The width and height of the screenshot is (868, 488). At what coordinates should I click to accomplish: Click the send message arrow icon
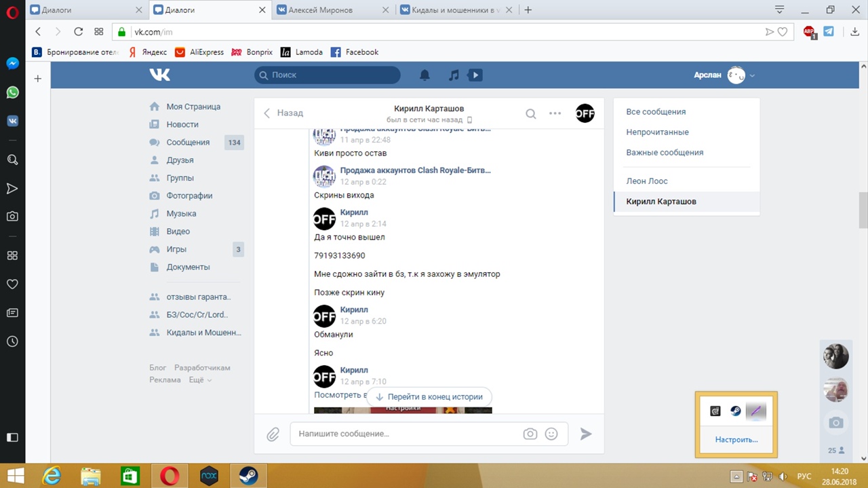(x=586, y=434)
